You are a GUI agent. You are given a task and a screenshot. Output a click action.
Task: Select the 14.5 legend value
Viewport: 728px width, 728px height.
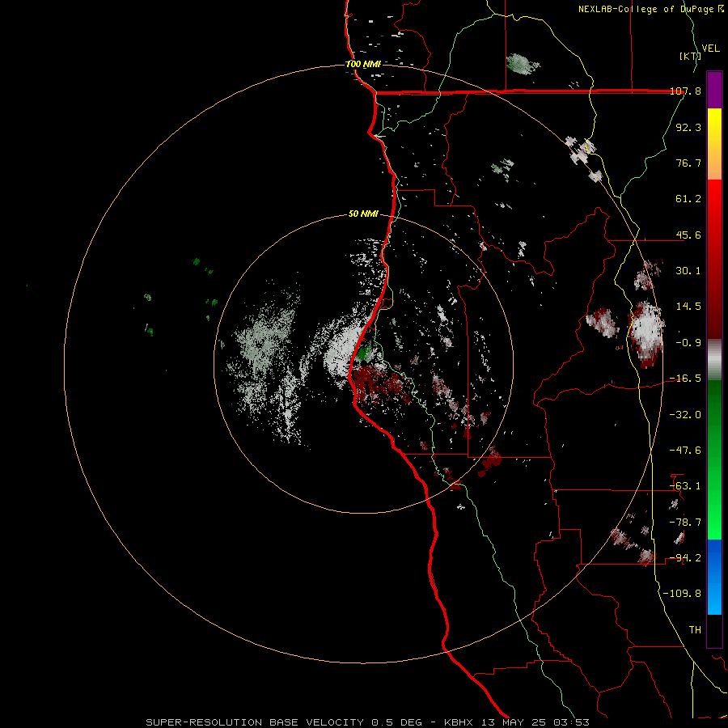[688, 307]
